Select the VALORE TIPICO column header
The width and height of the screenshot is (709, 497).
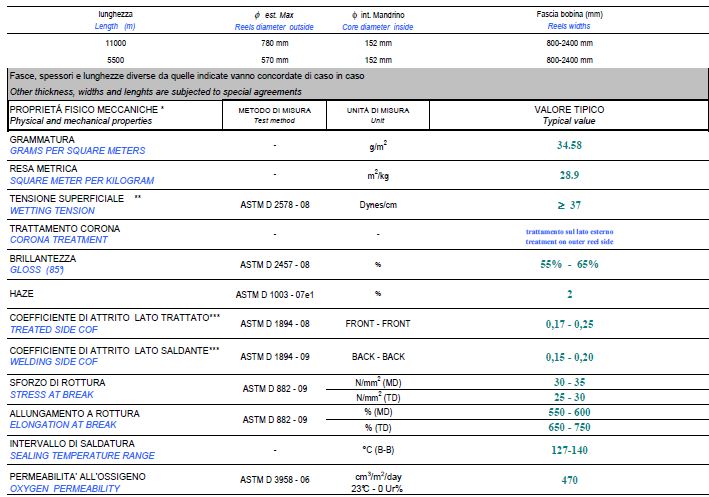coord(569,108)
